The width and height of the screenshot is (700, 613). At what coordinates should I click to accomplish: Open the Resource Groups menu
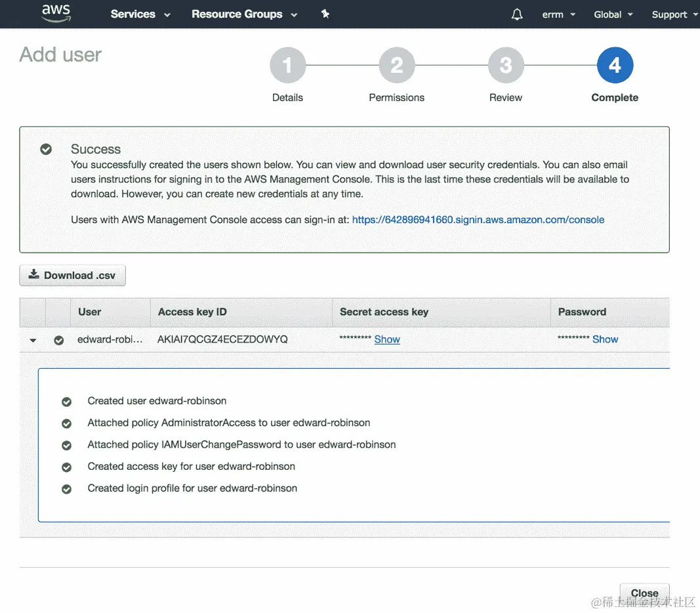point(244,14)
